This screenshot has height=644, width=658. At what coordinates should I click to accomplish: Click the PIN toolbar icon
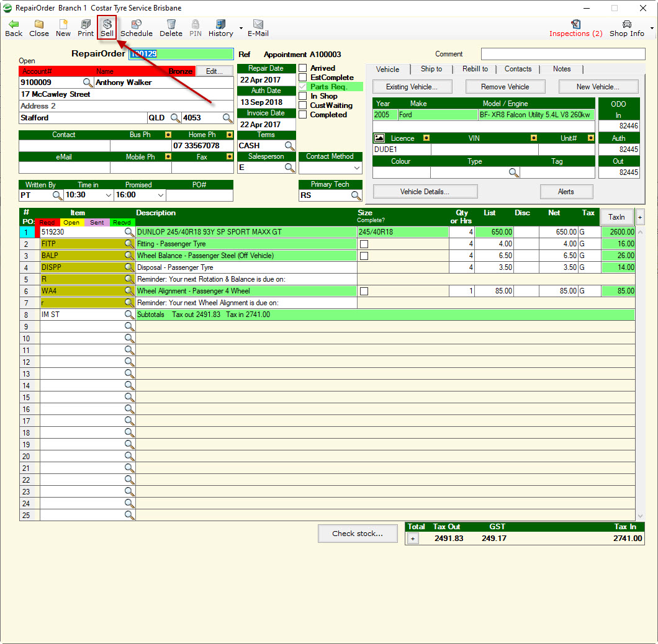pos(195,28)
